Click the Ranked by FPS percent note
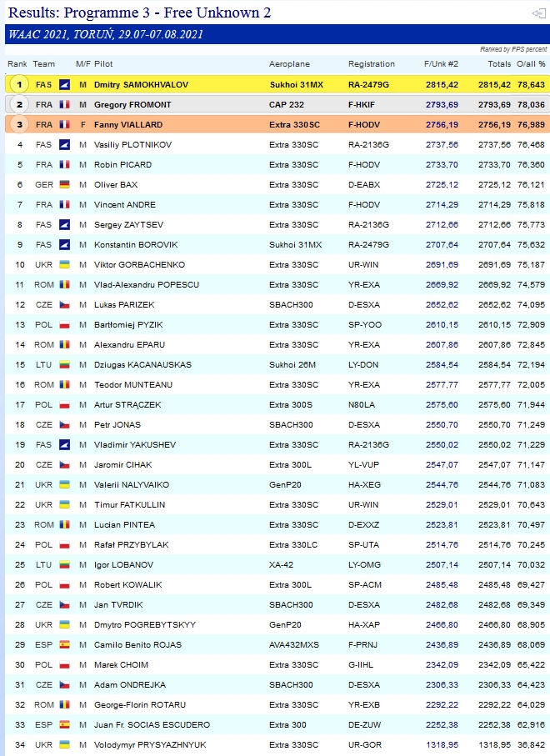The height and width of the screenshot is (756, 550). [x=513, y=49]
